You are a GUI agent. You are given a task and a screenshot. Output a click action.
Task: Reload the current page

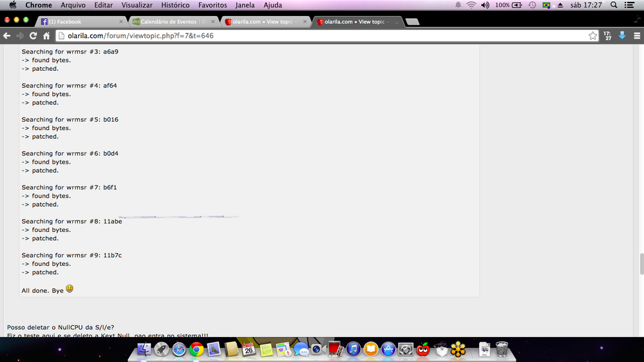tap(33, 36)
